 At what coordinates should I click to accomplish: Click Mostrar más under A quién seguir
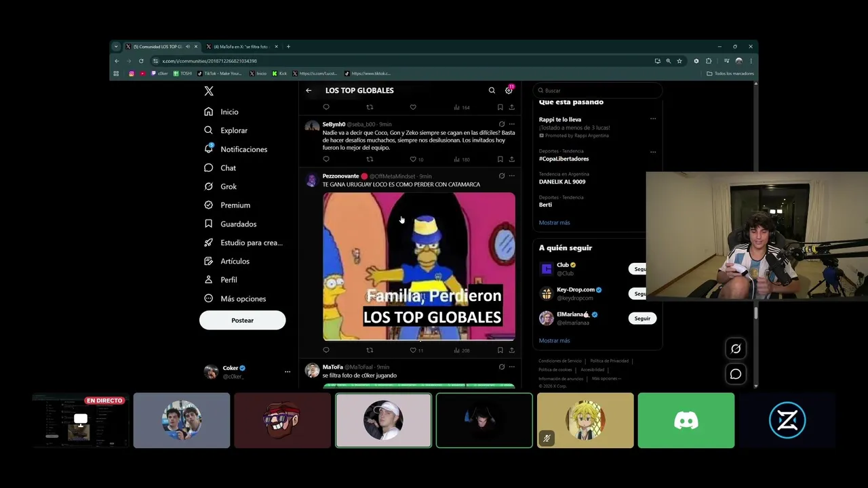tap(554, 340)
